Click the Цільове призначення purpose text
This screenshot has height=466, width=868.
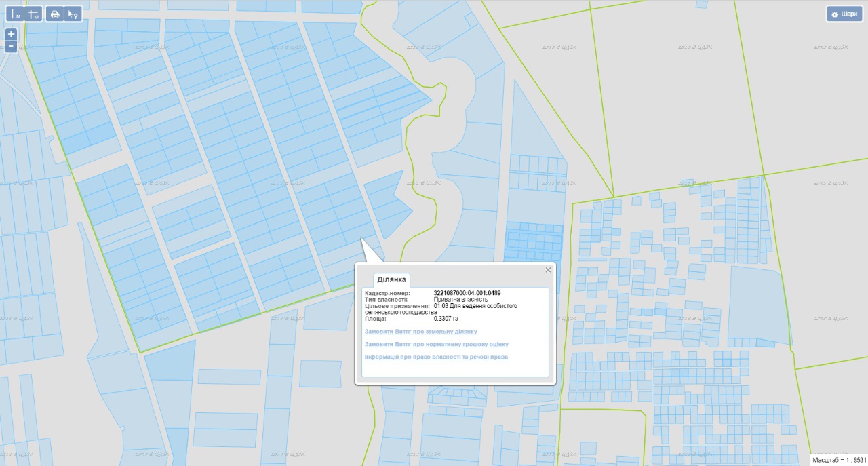pos(475,309)
